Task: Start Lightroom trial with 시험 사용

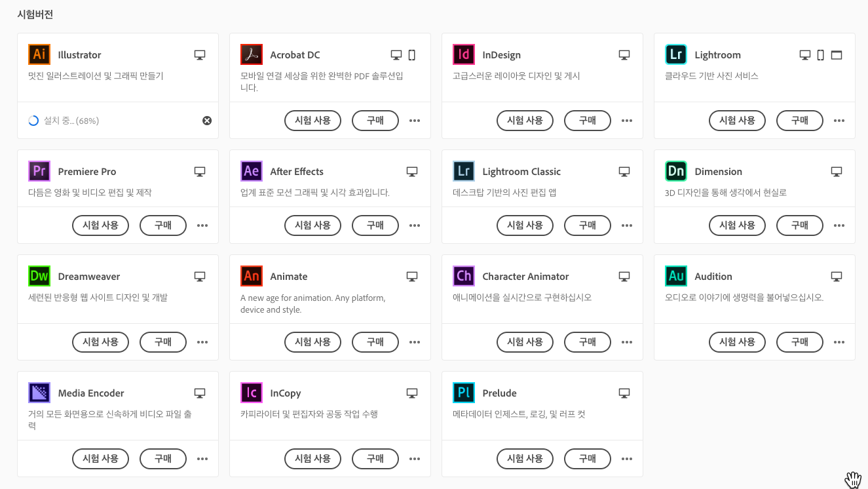Action: [x=737, y=121]
